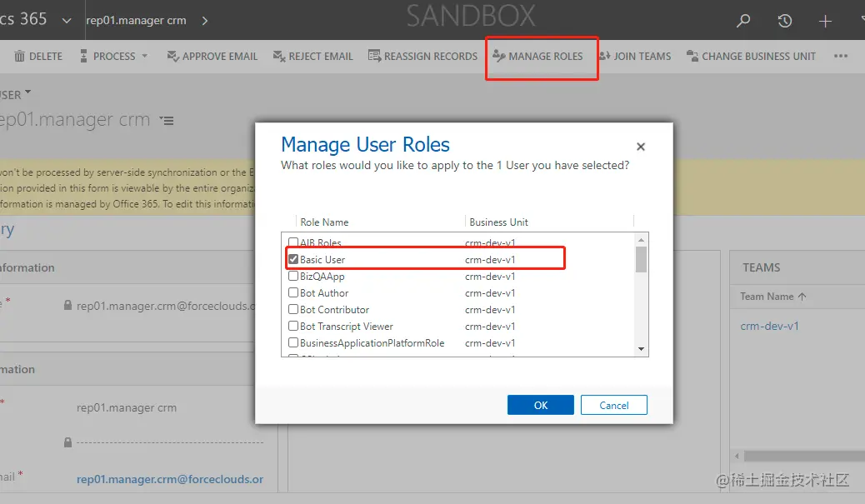865x504 pixels.
Task: Open recent items history icon
Action: [784, 21]
